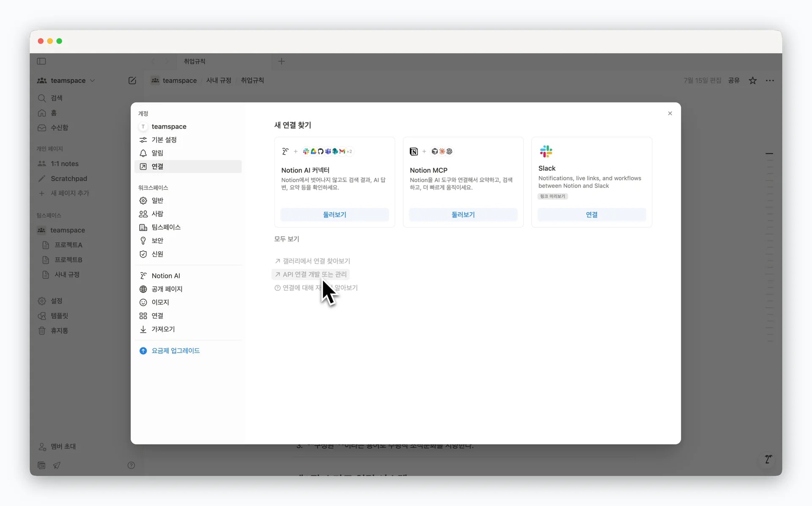Screen dimensions: 812x506
Task: Click 둘러보기 under Notion AI 커넥터
Action: 335,215
